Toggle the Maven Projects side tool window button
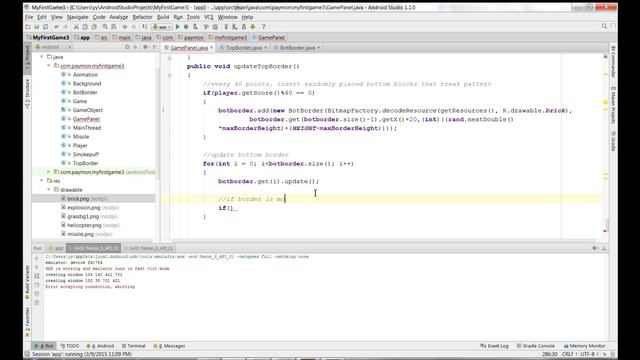Image resolution: width=640 pixels, height=360 pixels. (613, 105)
